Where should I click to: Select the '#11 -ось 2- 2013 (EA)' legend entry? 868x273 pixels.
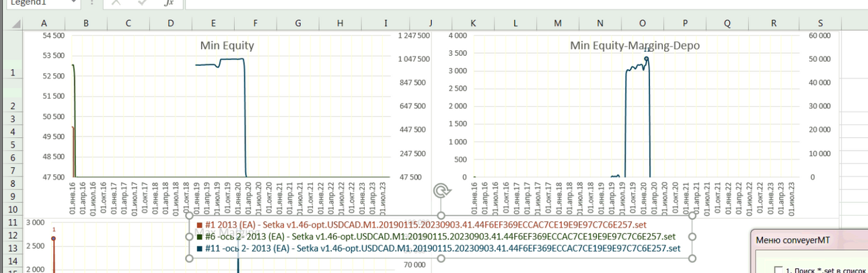pos(438,248)
